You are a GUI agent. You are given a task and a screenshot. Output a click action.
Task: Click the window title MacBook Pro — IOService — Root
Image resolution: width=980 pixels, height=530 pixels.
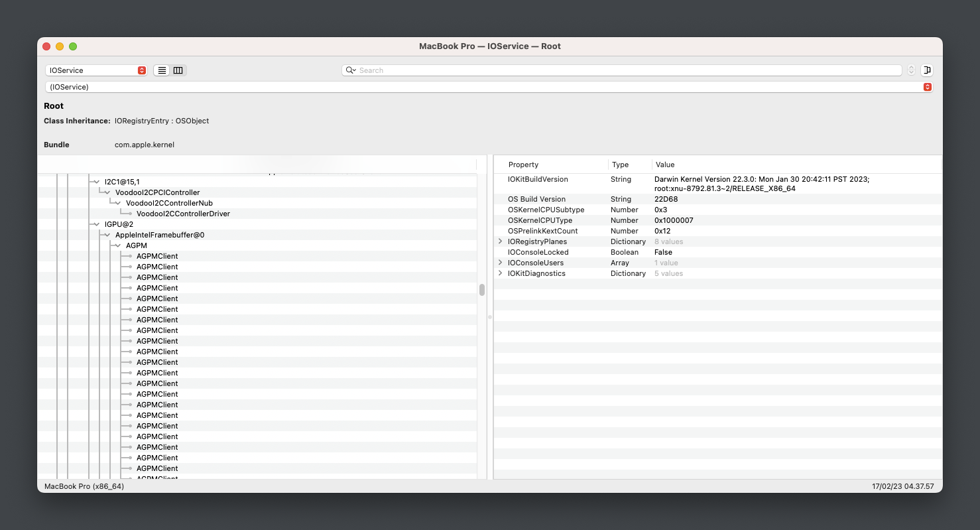[490, 46]
